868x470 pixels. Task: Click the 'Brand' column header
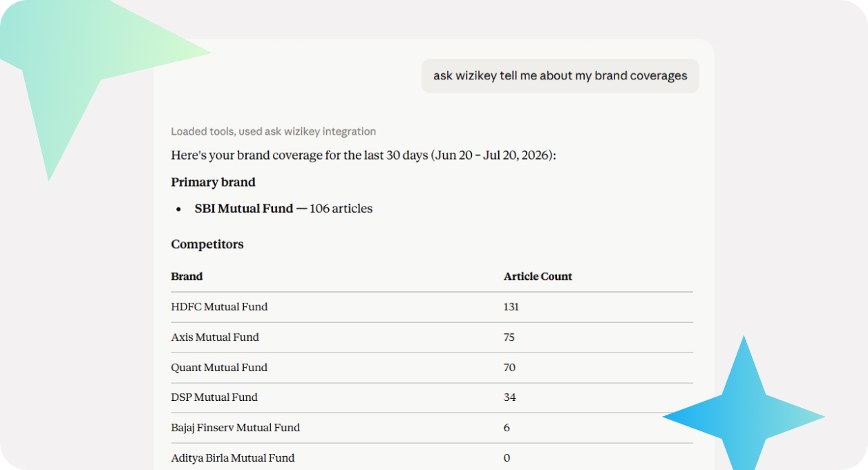point(187,276)
